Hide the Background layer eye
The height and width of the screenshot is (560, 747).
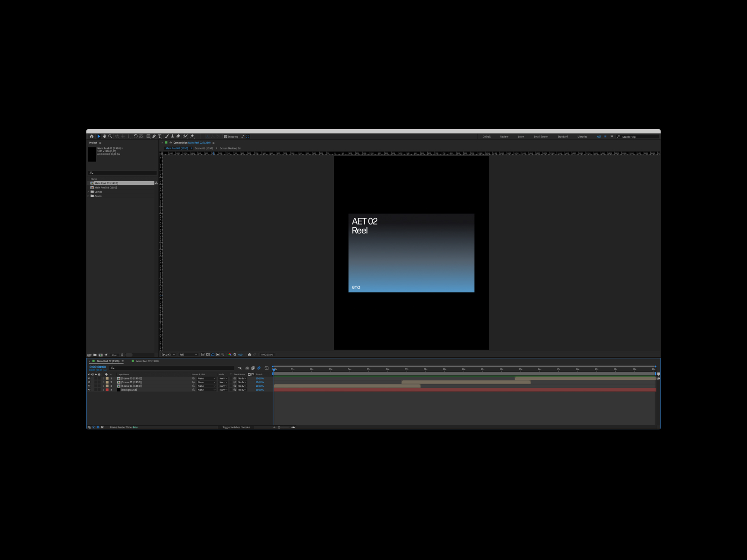click(89, 390)
